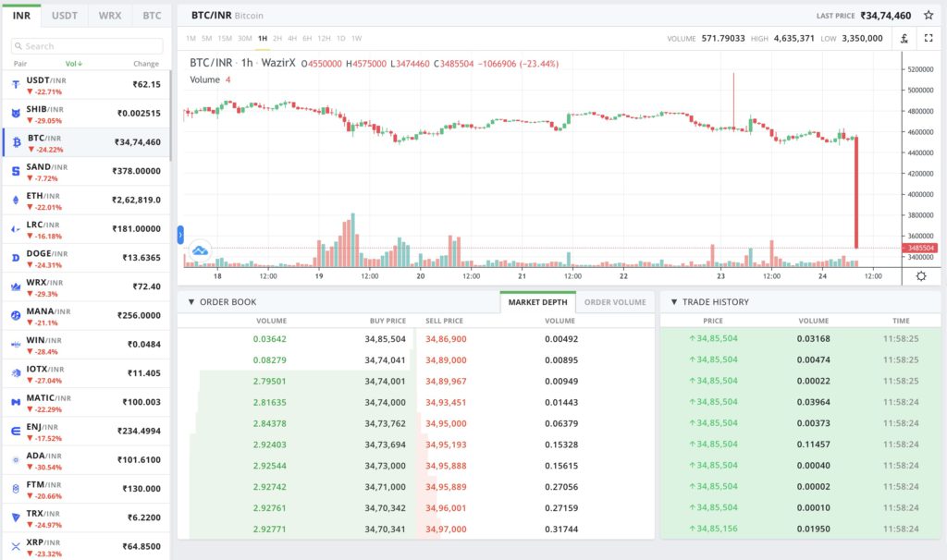
Task: Sort pairs by Vol column
Action: (74, 64)
